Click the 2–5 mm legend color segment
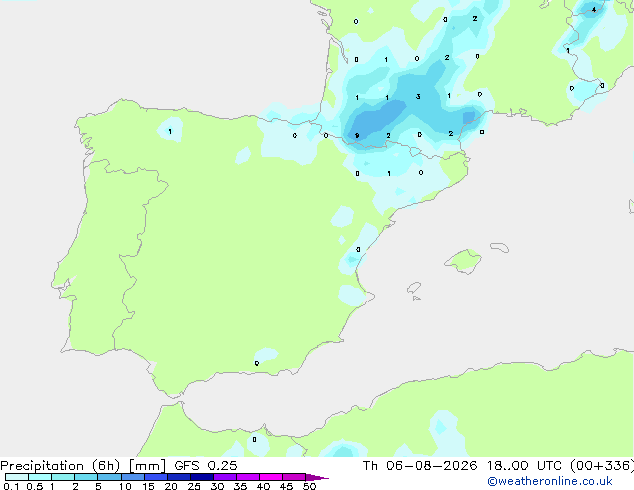Screen dimensions: 634x490 pos(86,477)
